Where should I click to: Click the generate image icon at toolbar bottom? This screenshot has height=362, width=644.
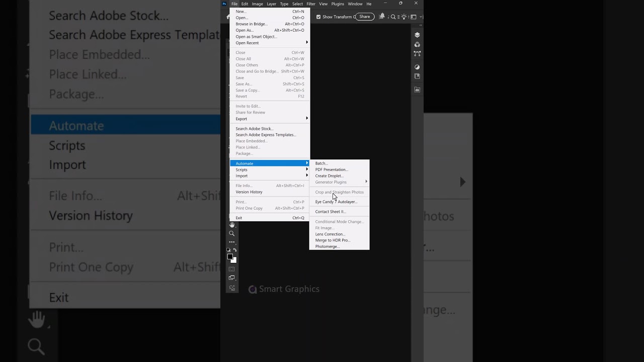[x=232, y=288]
